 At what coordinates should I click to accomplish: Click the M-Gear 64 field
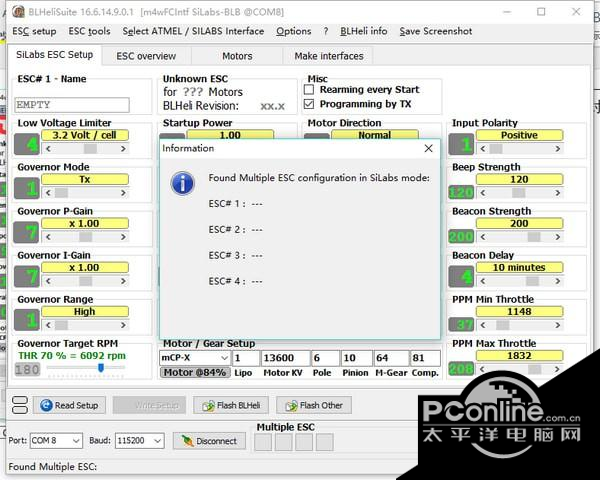point(390,358)
